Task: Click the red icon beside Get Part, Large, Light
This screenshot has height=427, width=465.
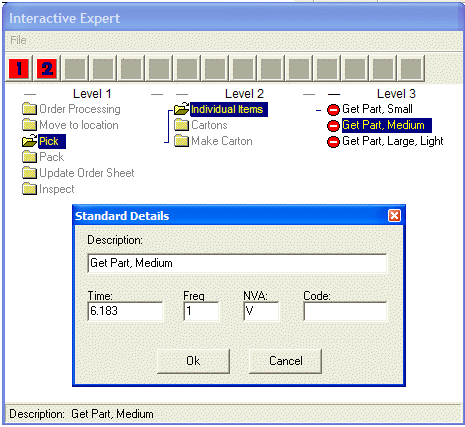Action: [x=333, y=141]
